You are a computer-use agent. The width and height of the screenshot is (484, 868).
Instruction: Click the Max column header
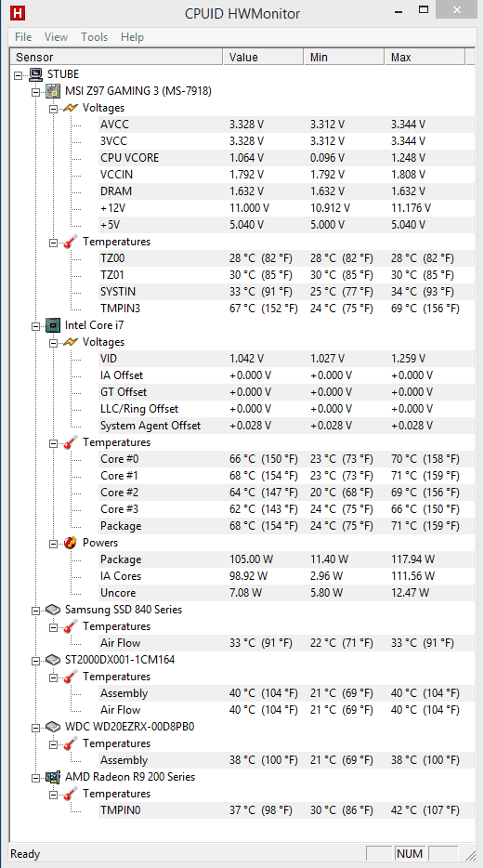pos(425,58)
